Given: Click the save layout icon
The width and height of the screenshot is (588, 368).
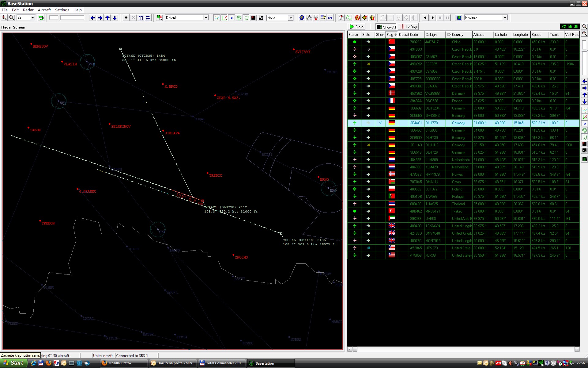Looking at the screenshot, I should 159,18.
